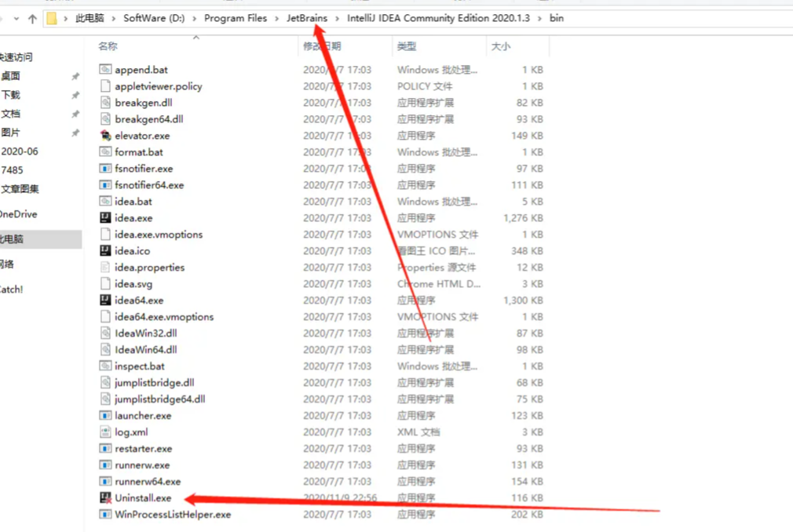793x532 pixels.
Task: Click the appletviewer.policy file icon
Action: [105, 86]
